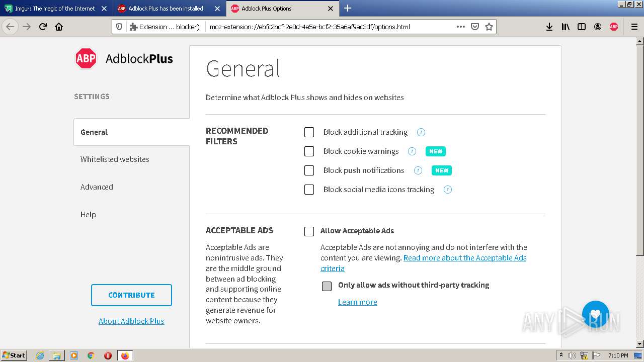644x362 pixels.
Task: Open help for Block cookie warnings
Action: click(412, 151)
